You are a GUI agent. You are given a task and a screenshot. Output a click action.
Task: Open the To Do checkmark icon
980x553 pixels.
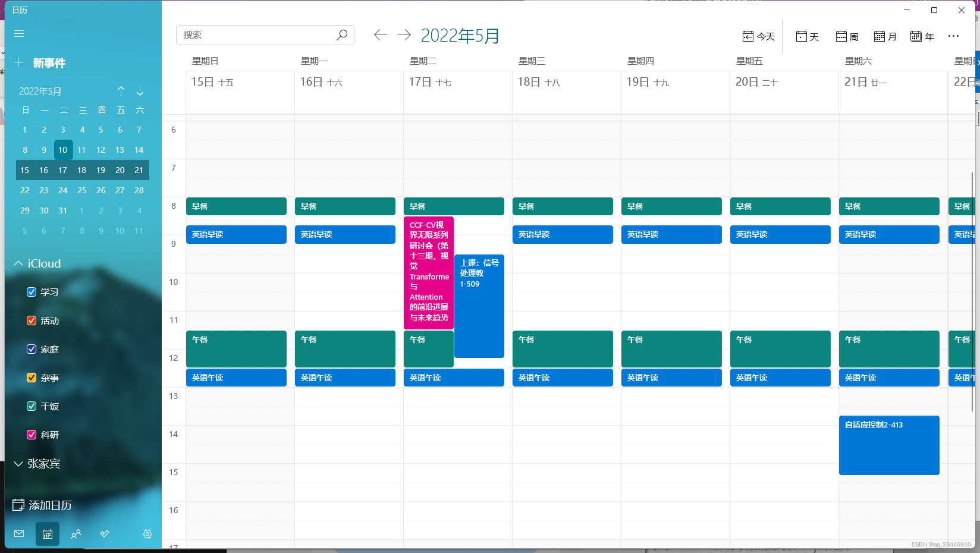(x=105, y=534)
